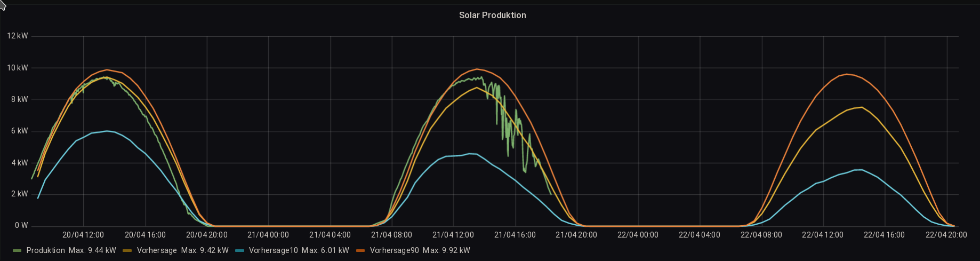Click the 12 kW y-axis label
980x261 pixels.
[18, 36]
